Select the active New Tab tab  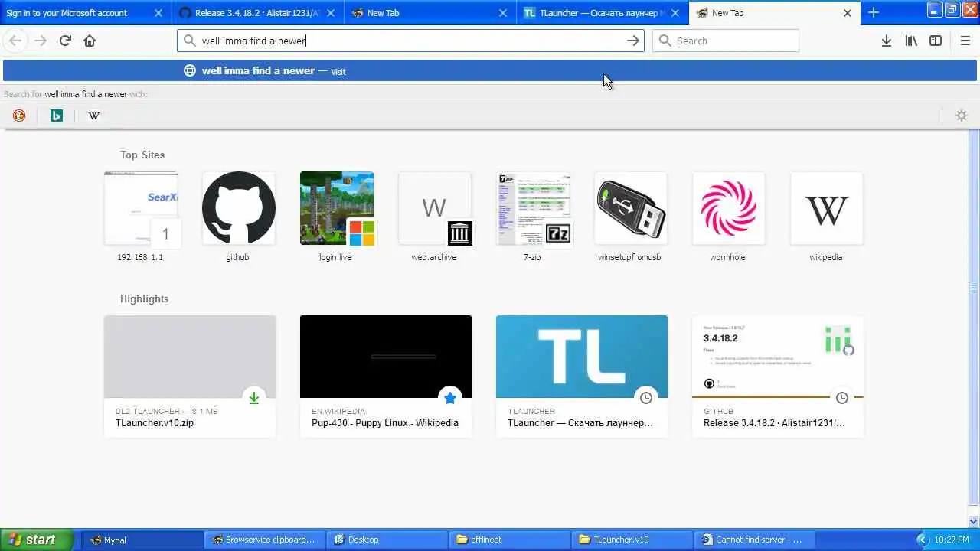pyautogui.click(x=775, y=13)
